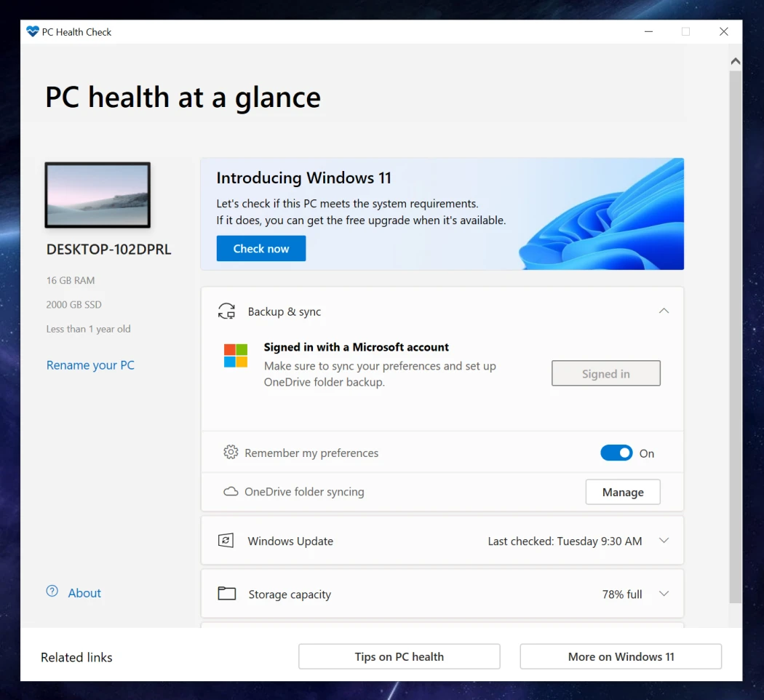Image resolution: width=764 pixels, height=700 pixels.
Task: Click the OneDrive cloud icon
Action: (230, 491)
